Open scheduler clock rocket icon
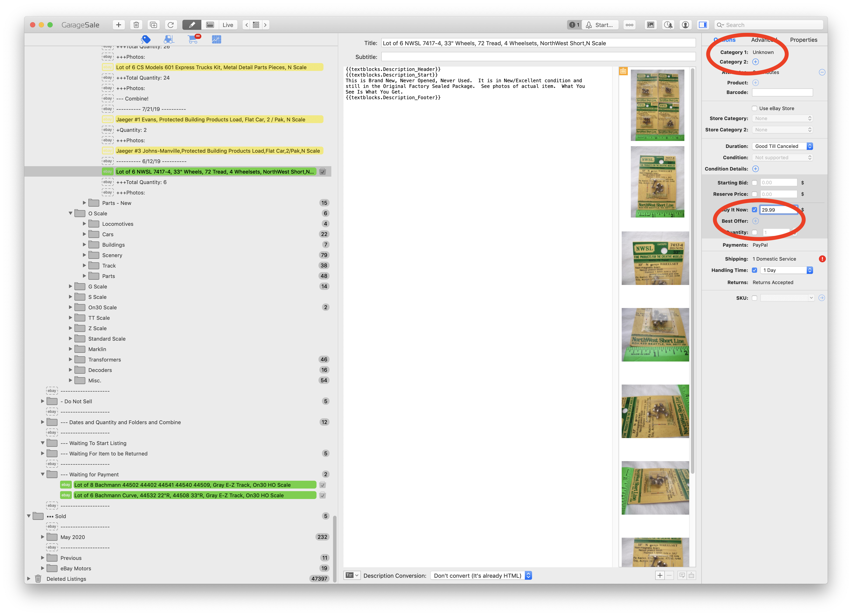The width and height of the screenshot is (852, 616). click(668, 25)
